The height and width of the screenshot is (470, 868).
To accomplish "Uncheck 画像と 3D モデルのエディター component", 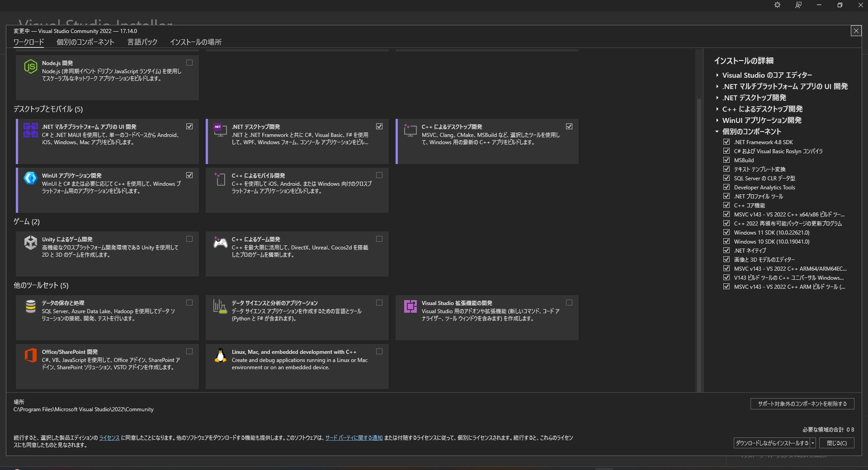I will click(726, 259).
